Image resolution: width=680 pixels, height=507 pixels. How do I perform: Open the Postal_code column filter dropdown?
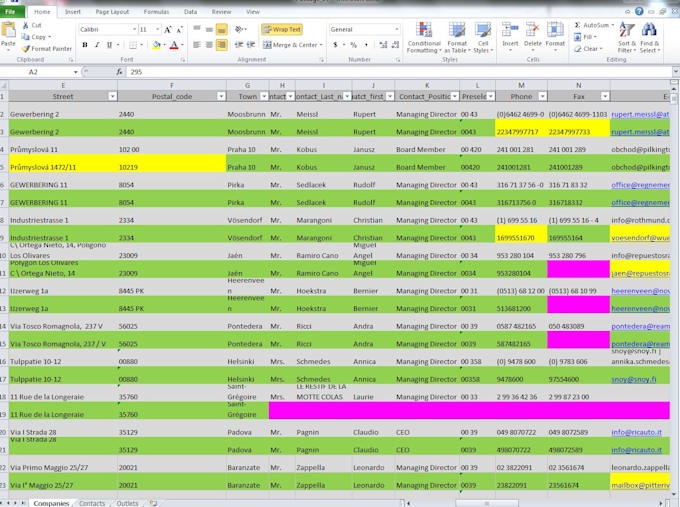[221, 96]
